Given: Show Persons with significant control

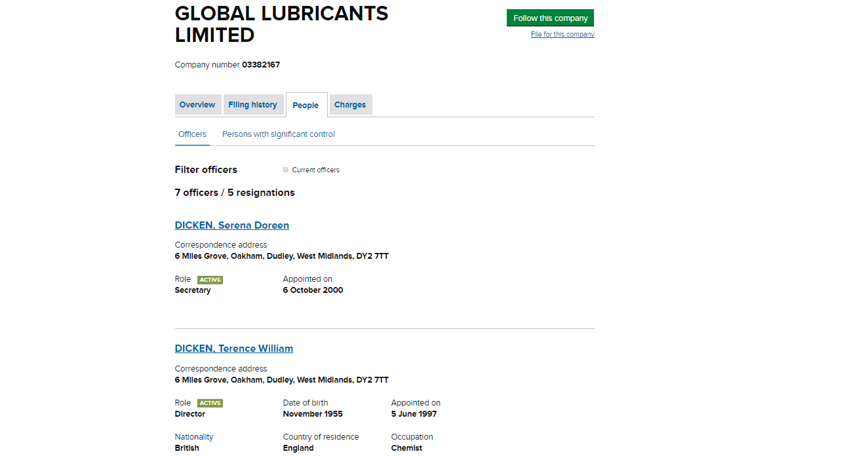Looking at the screenshot, I should [x=278, y=134].
